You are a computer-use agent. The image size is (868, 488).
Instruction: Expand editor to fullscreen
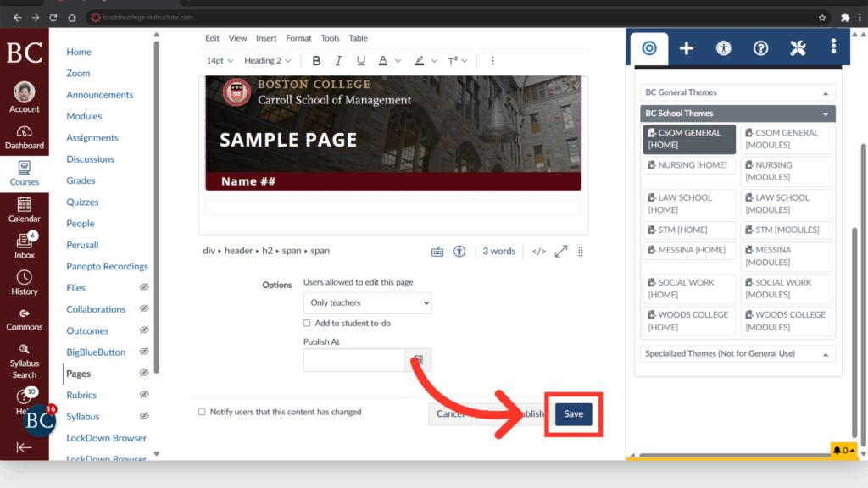pos(561,251)
